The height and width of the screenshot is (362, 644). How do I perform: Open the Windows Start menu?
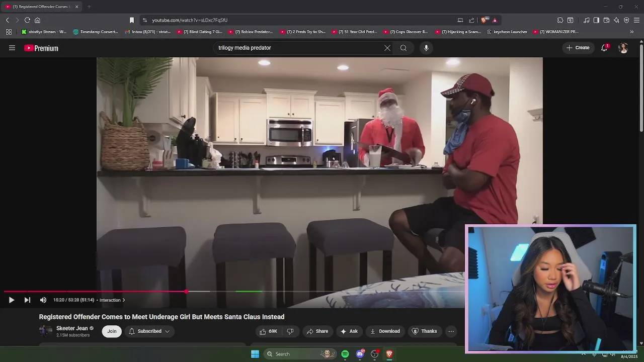255,354
